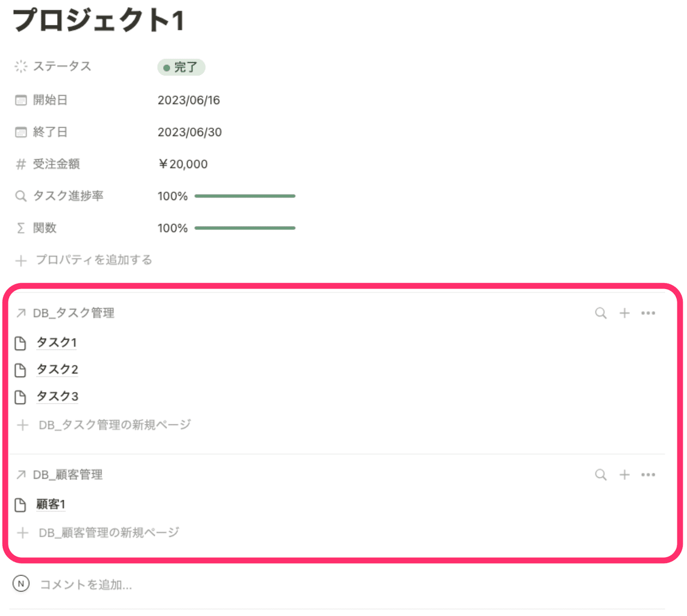
Task: Click the コメントを追加 comment field
Action: tap(86, 584)
